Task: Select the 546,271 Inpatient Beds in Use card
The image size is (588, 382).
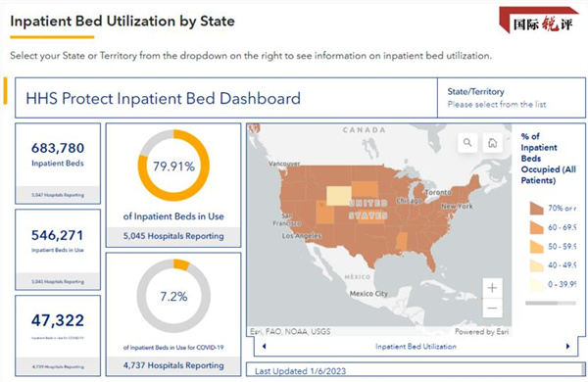Action: [x=58, y=250]
